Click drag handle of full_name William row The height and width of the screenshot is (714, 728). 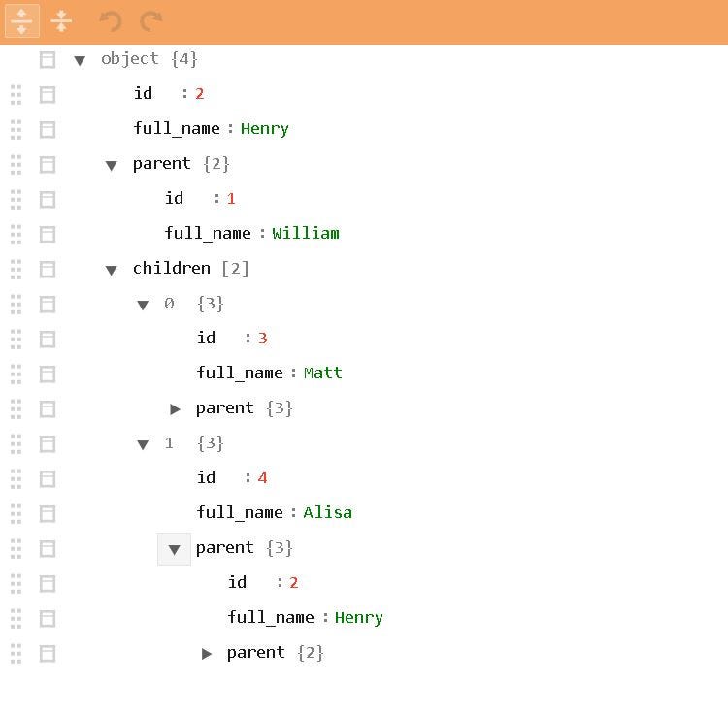[x=16, y=235]
